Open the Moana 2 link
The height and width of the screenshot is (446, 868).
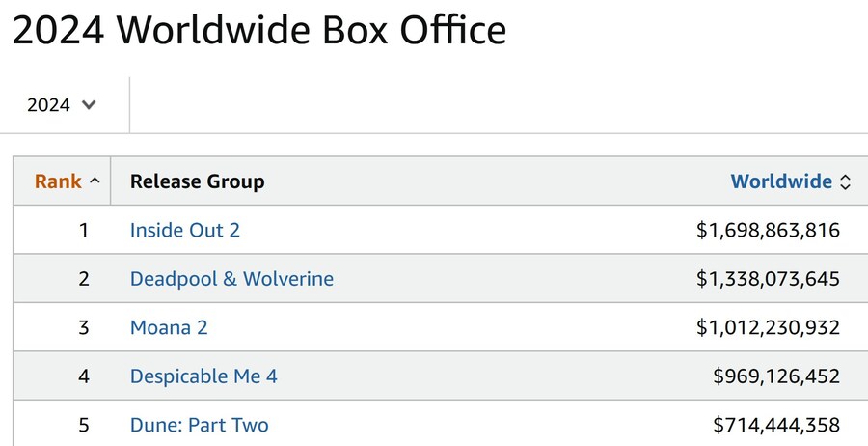[169, 327]
